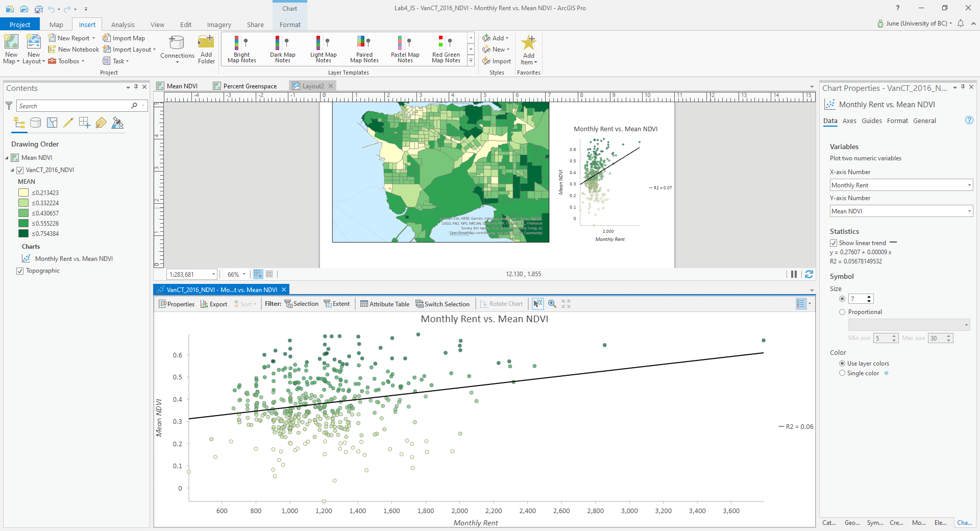Select Proportional size radio button
Image resolution: width=980 pixels, height=531 pixels.
tap(842, 312)
